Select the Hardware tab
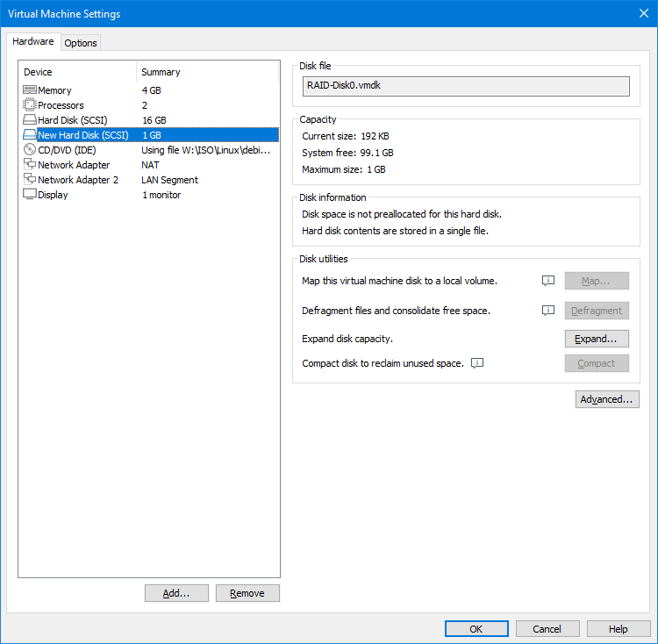Image resolution: width=658 pixels, height=644 pixels. 33,42
